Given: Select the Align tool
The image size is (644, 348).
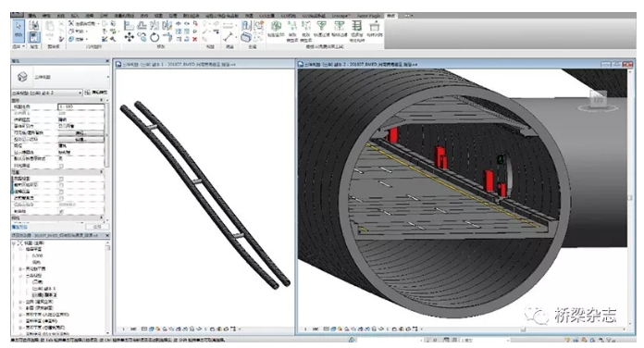Looking at the screenshot, I should point(129,26).
